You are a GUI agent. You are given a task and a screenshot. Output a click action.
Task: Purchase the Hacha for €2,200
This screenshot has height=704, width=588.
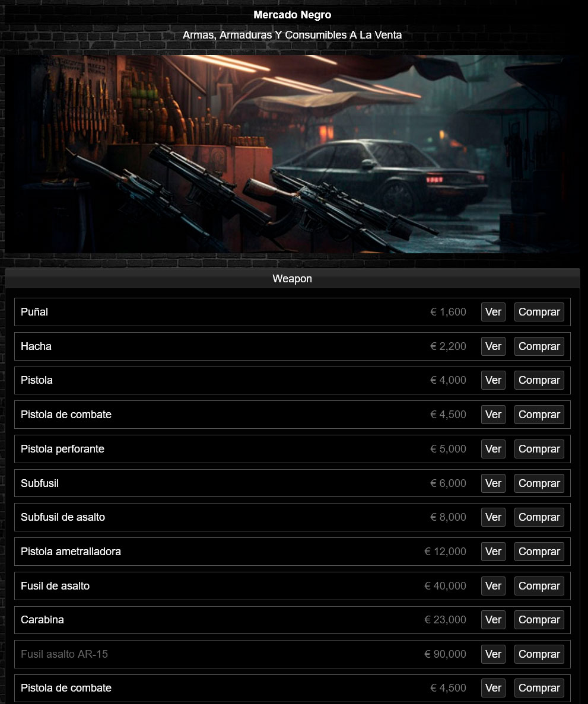pyautogui.click(x=539, y=346)
